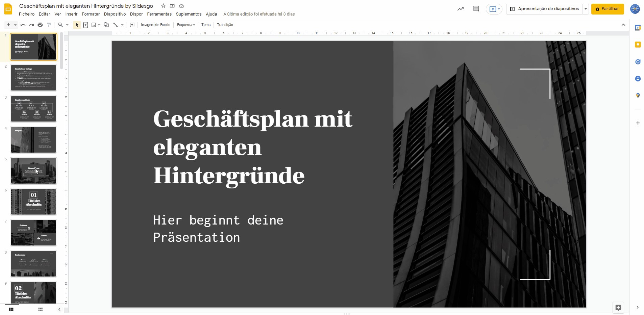Switch to filmstrip view
The image size is (644, 315).
(11, 309)
